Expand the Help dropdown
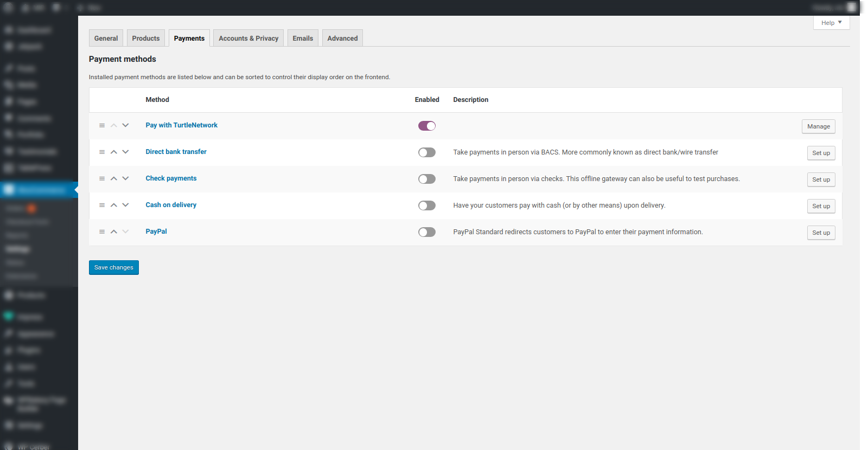This screenshot has height=450, width=868. coord(831,23)
